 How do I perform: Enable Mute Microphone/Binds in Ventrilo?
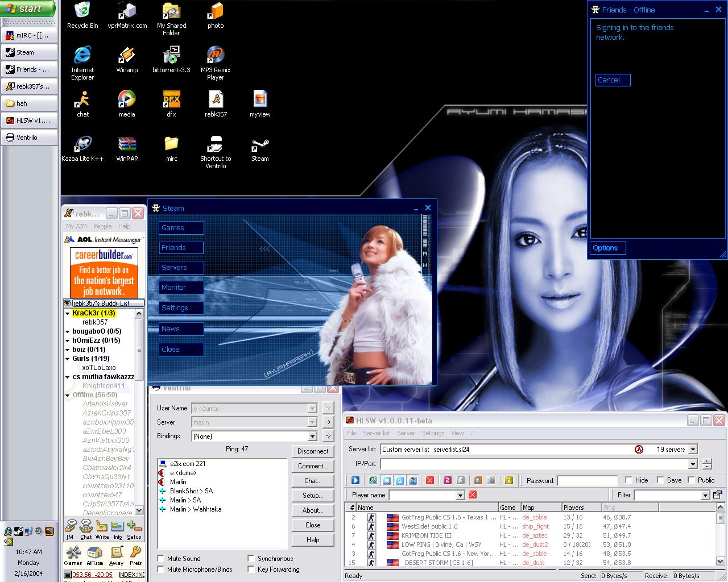coord(161,569)
